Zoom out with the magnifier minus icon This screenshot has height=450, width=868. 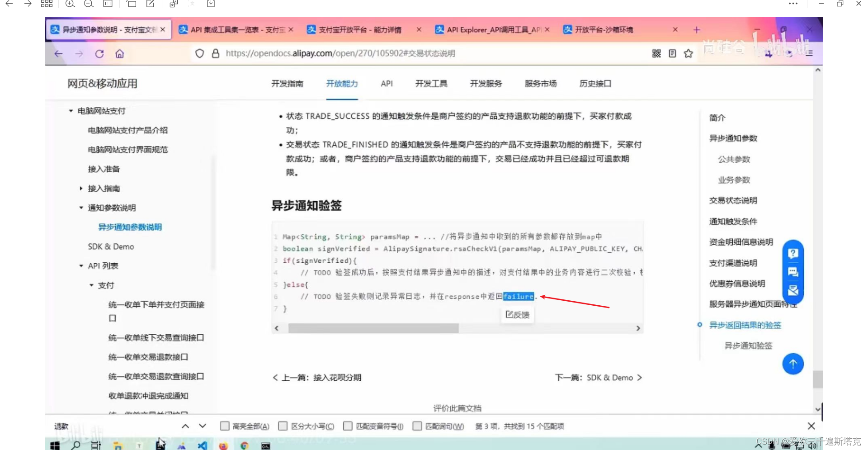(89, 4)
